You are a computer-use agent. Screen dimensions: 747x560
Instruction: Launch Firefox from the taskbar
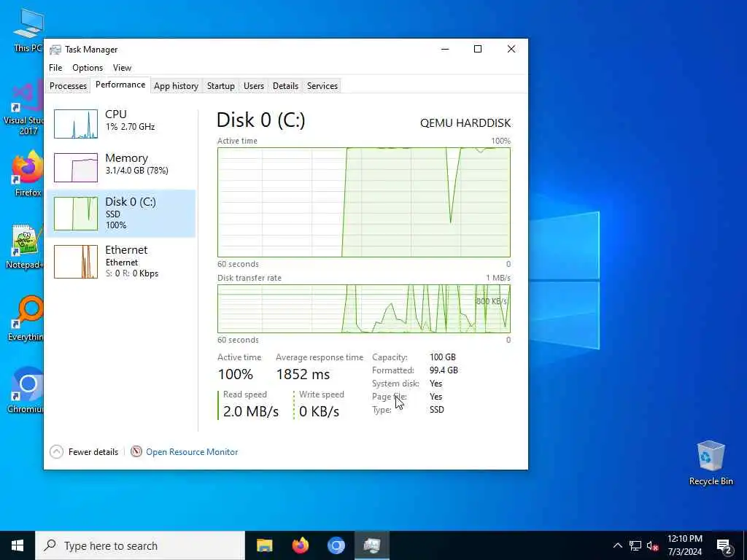click(x=300, y=545)
